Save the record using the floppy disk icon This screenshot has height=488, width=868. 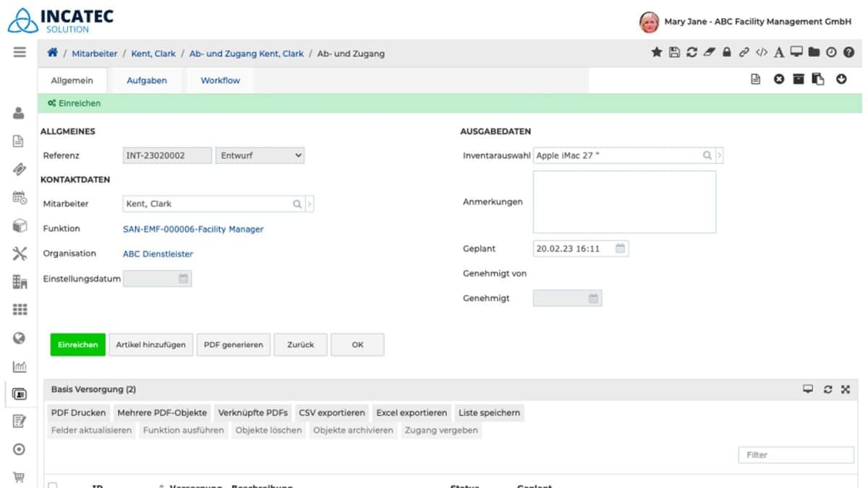(x=675, y=53)
